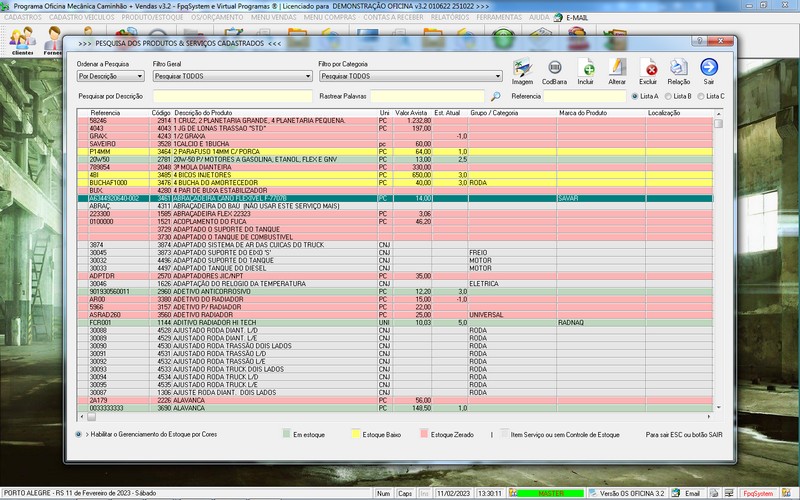Select the Lista B radio button
Viewport: 800px width, 500px height.
(666, 96)
